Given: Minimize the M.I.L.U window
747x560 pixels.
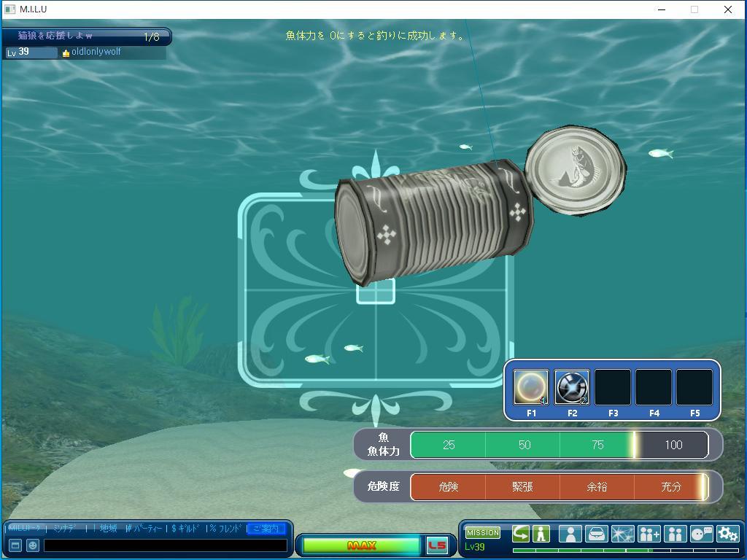Looking at the screenshot, I should coord(661,9).
